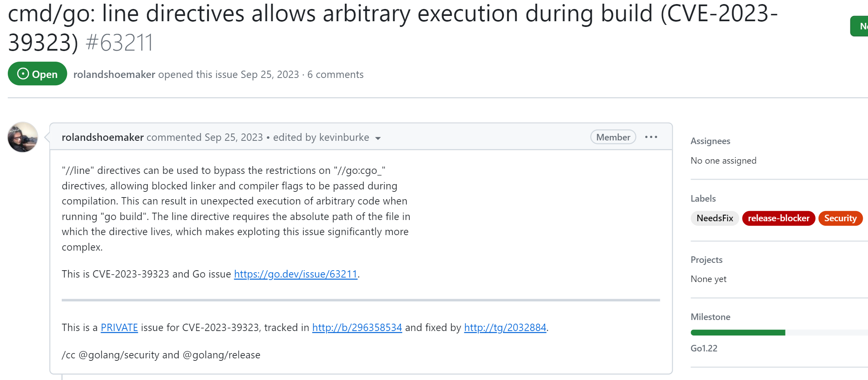
Task: Select the release-blocker label
Action: pyautogui.click(x=779, y=218)
